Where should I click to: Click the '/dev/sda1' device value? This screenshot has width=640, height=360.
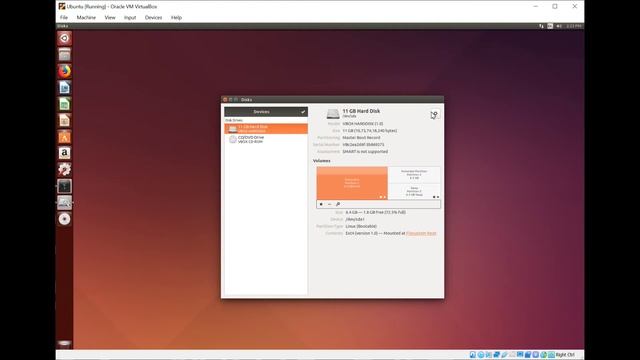click(355, 220)
